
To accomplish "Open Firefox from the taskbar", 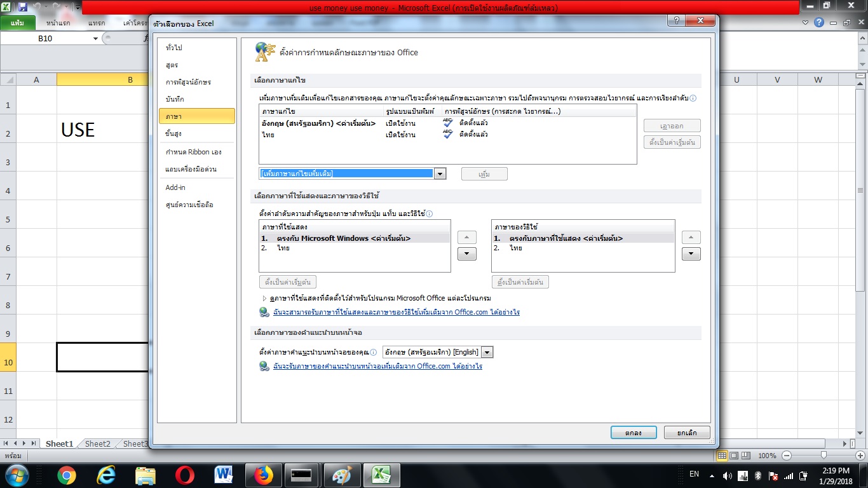I will (x=264, y=475).
